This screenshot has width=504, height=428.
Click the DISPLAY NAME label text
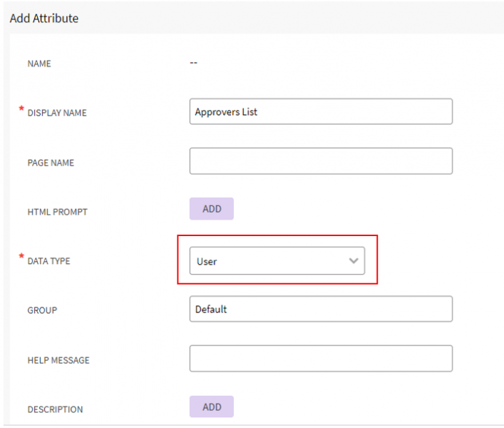click(x=57, y=113)
